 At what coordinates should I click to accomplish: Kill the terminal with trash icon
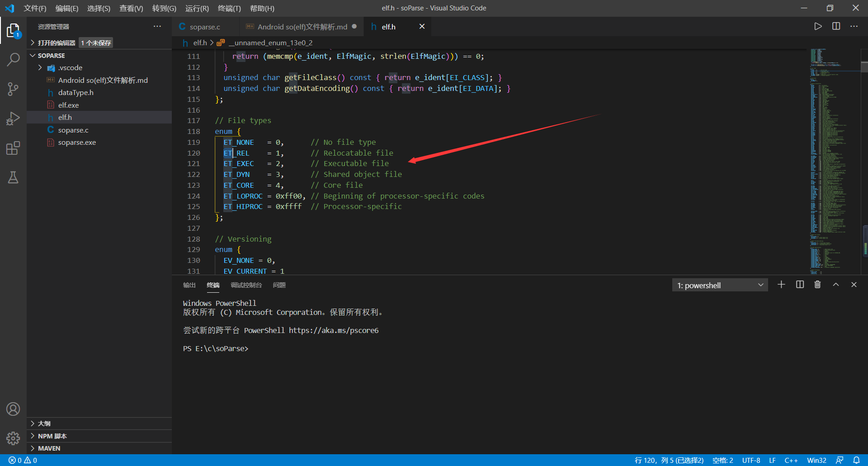(817, 285)
